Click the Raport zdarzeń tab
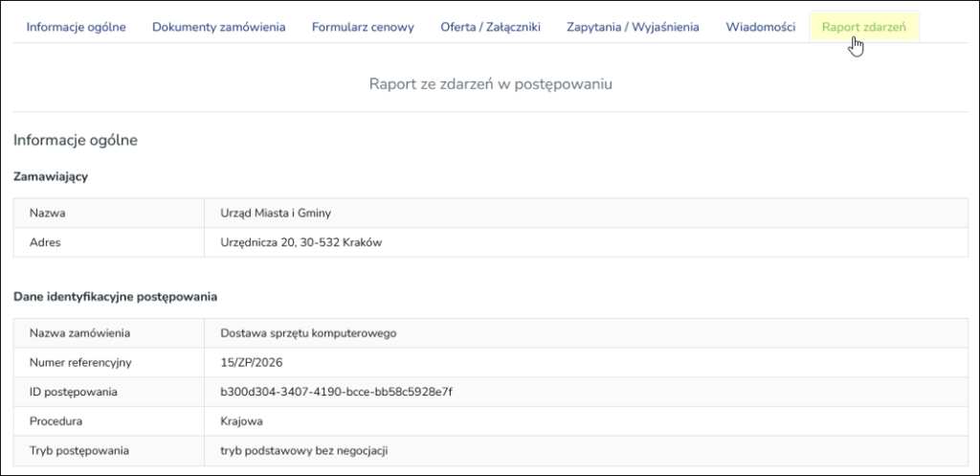 tap(864, 27)
